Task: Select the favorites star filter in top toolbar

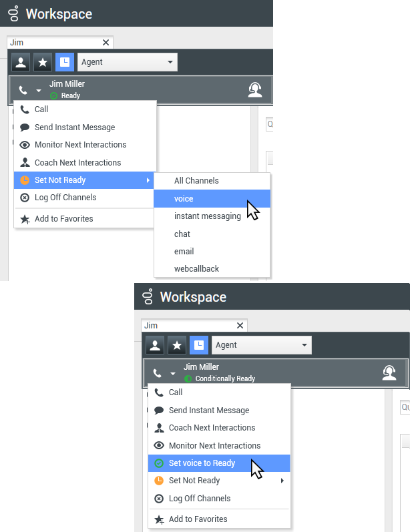Action: tap(43, 62)
